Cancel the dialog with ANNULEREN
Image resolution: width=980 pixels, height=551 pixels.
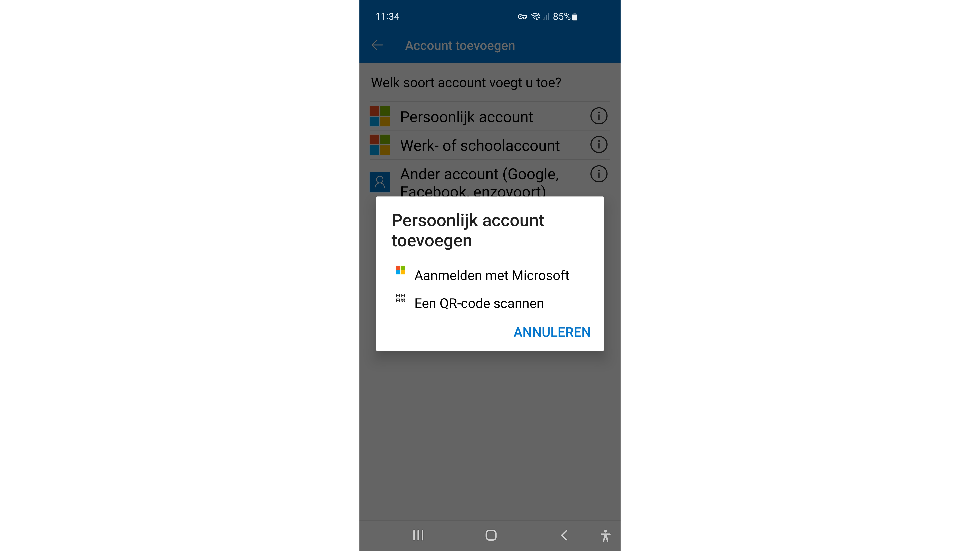(552, 332)
